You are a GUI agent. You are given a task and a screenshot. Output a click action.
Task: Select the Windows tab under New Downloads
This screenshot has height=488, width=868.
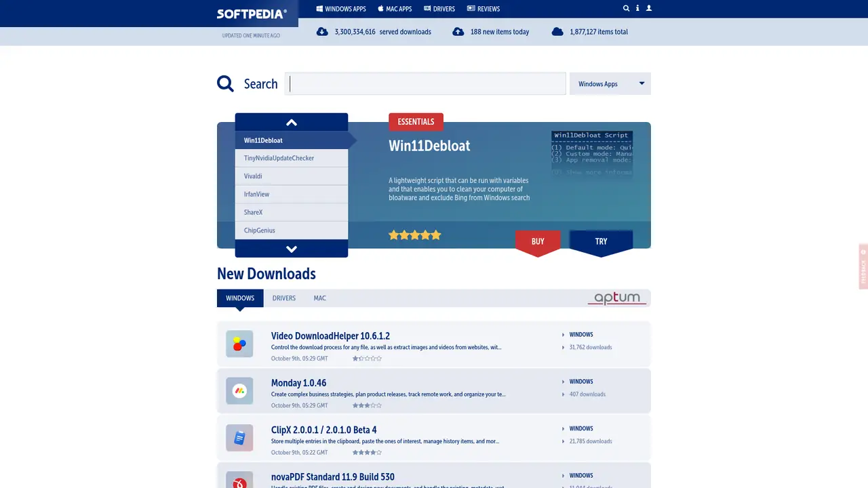click(240, 298)
